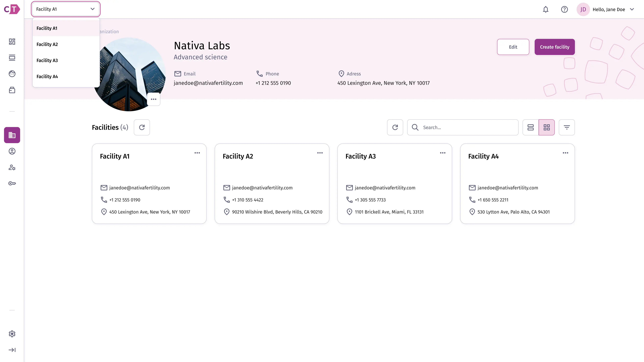
Task: Refresh facilities using the button beside the Facilities heading
Action: pyautogui.click(x=142, y=127)
